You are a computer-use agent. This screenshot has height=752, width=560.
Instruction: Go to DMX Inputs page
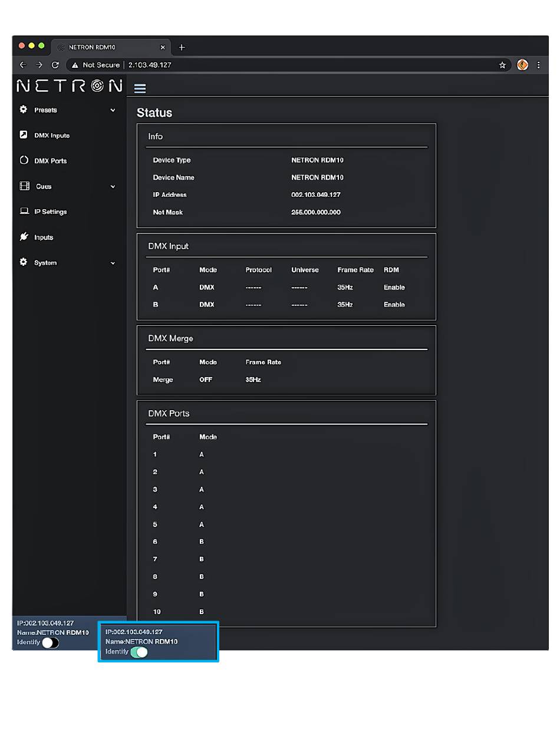click(x=52, y=136)
